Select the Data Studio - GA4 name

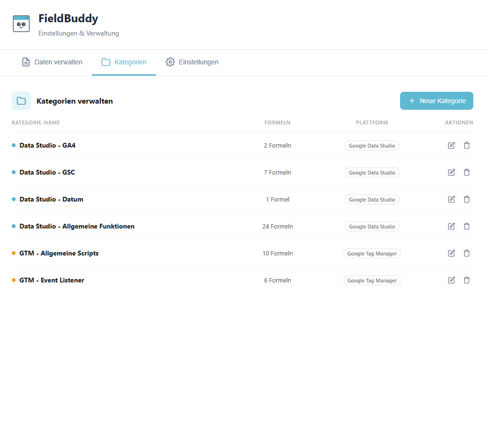[x=47, y=145]
